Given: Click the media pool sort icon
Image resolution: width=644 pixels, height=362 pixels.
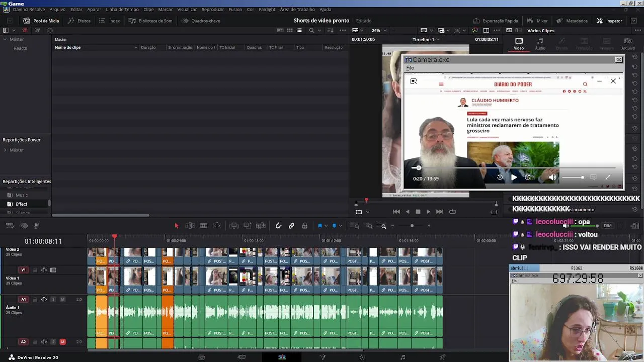Looking at the screenshot, I should click(331, 31).
